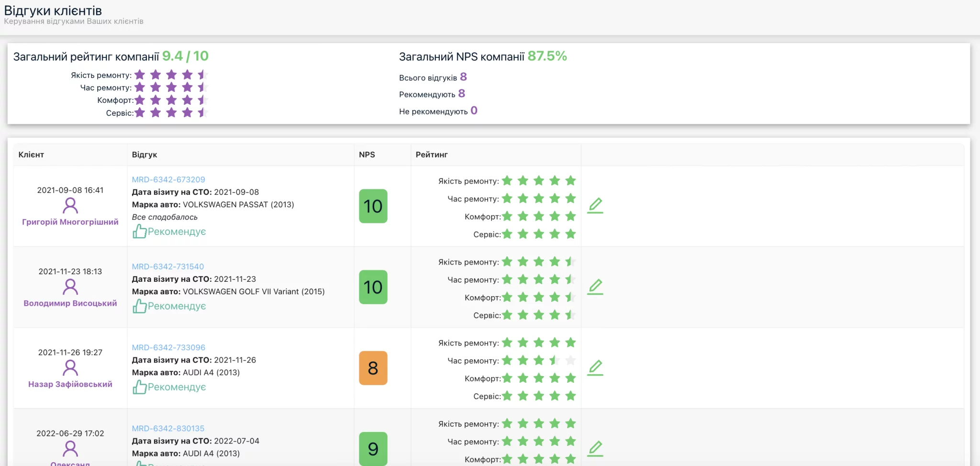Open client profile Григорій Многогрішний
The height and width of the screenshot is (466, 980).
tap(70, 222)
